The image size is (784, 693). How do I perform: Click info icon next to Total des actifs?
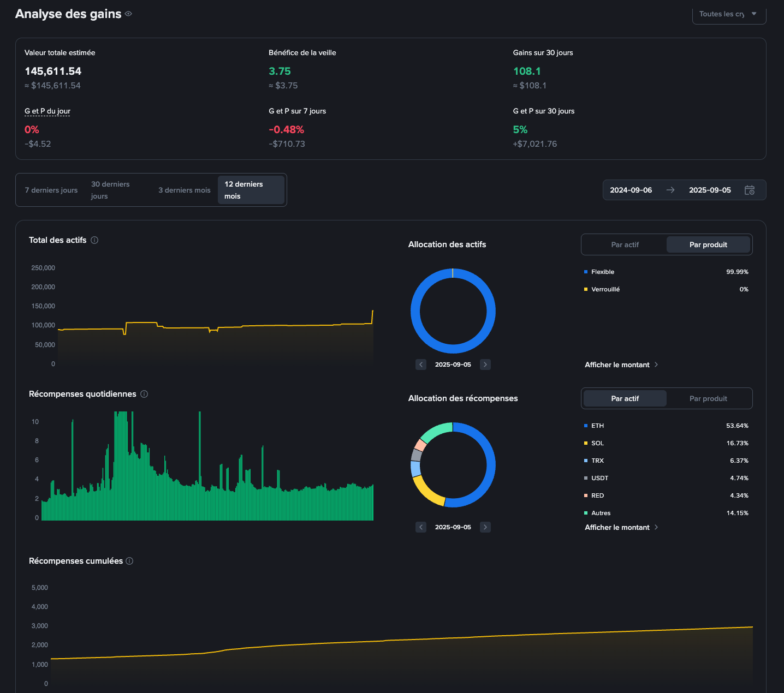click(x=94, y=240)
